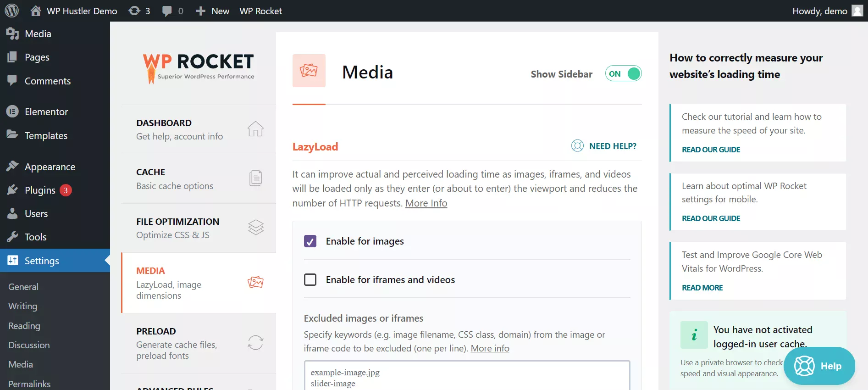Click READ MORE for Core Web Vitals
Viewport: 868px width, 390px height.
tap(702, 288)
